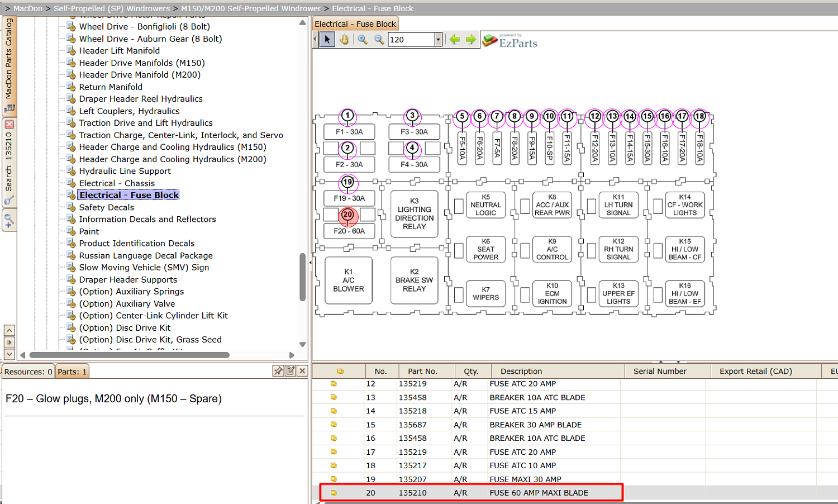The width and height of the screenshot is (838, 504).
Task: Click page icon beside Left Couplers, Hydraulics
Action: (71, 111)
